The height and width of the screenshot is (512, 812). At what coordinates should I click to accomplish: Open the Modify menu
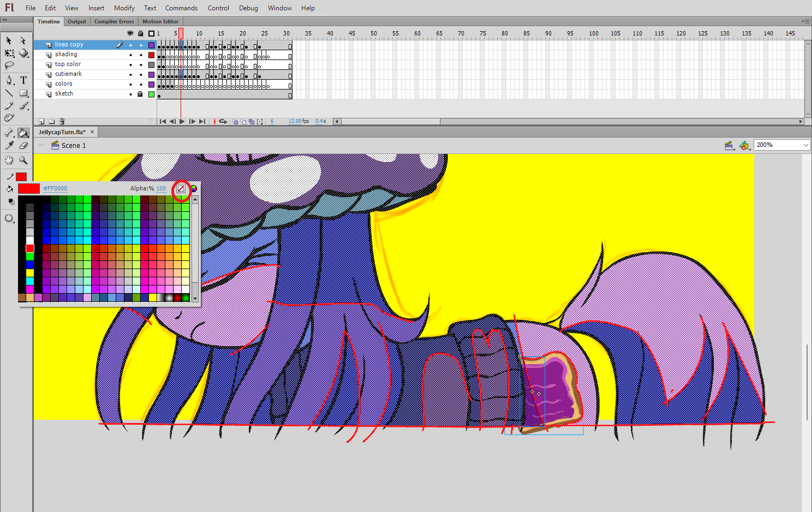[x=124, y=8]
